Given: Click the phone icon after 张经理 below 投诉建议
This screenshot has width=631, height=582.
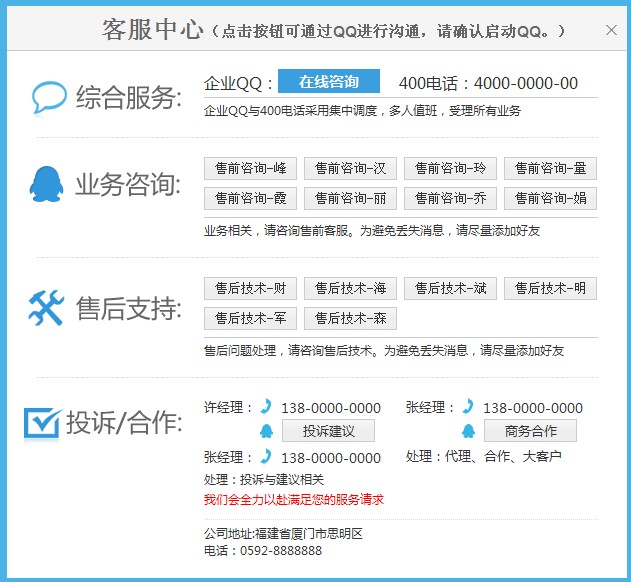Looking at the screenshot, I should point(266,456).
